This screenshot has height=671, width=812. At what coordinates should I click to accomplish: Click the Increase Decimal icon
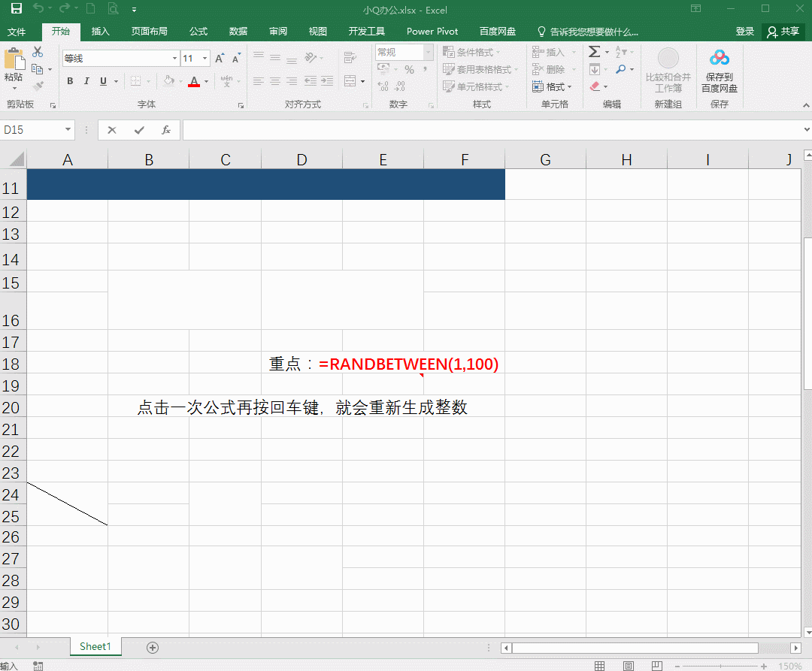pos(383,86)
